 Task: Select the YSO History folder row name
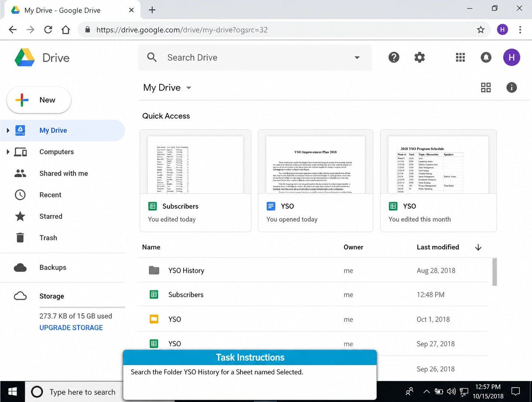[186, 270]
